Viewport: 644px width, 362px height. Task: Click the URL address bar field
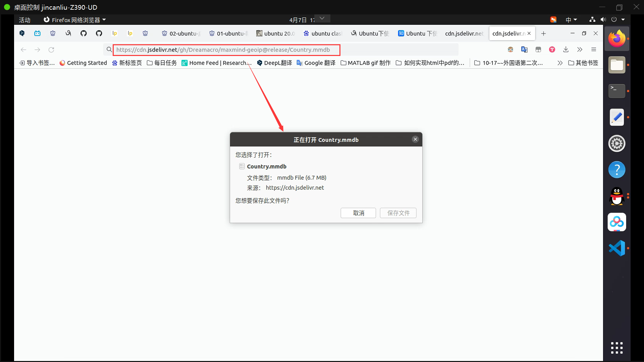[x=223, y=50]
